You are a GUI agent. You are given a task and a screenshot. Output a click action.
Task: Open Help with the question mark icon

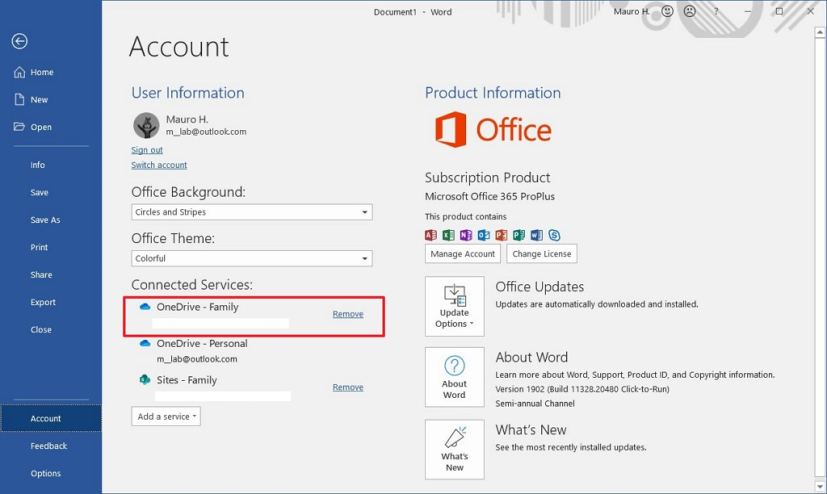tap(716, 11)
